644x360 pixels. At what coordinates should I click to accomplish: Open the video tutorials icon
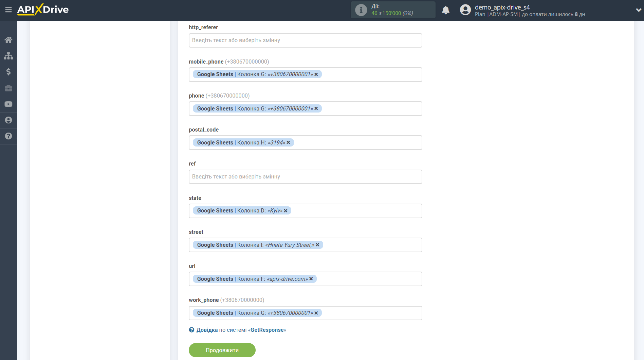click(8, 104)
